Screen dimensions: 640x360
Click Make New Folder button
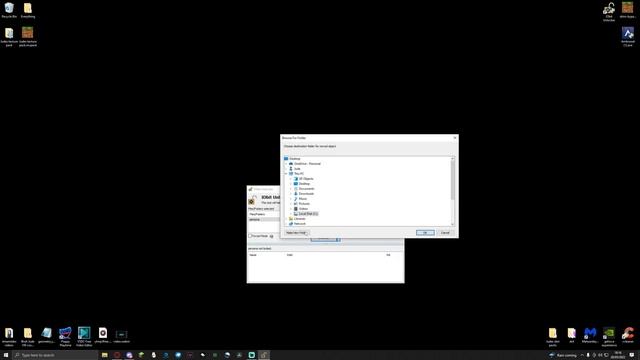(296, 233)
